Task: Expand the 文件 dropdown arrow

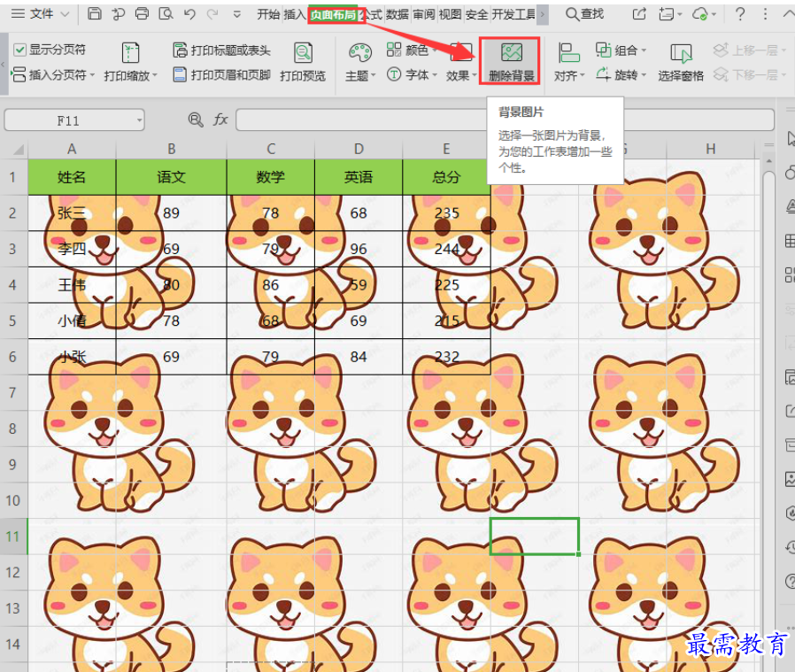Action: coord(66,14)
